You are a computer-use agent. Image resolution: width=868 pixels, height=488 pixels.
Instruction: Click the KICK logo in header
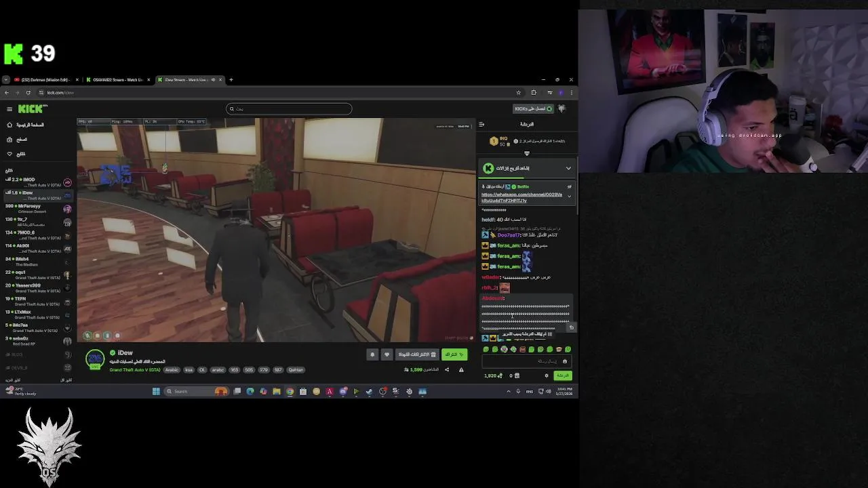31,108
